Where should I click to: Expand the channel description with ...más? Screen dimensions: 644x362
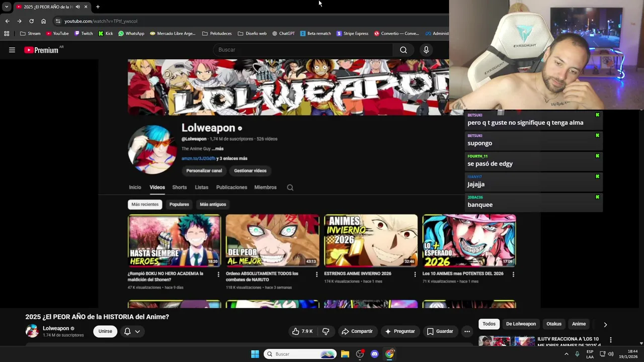coord(217,148)
